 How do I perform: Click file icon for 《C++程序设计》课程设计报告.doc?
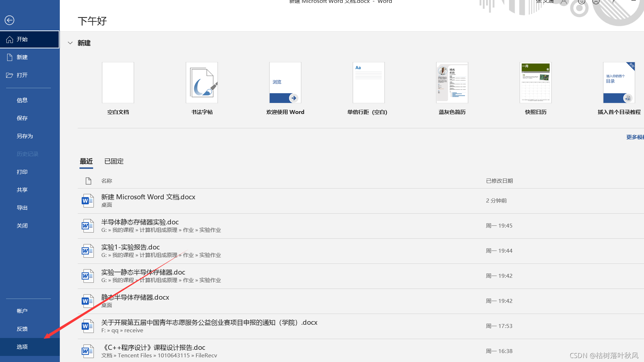pyautogui.click(x=88, y=351)
